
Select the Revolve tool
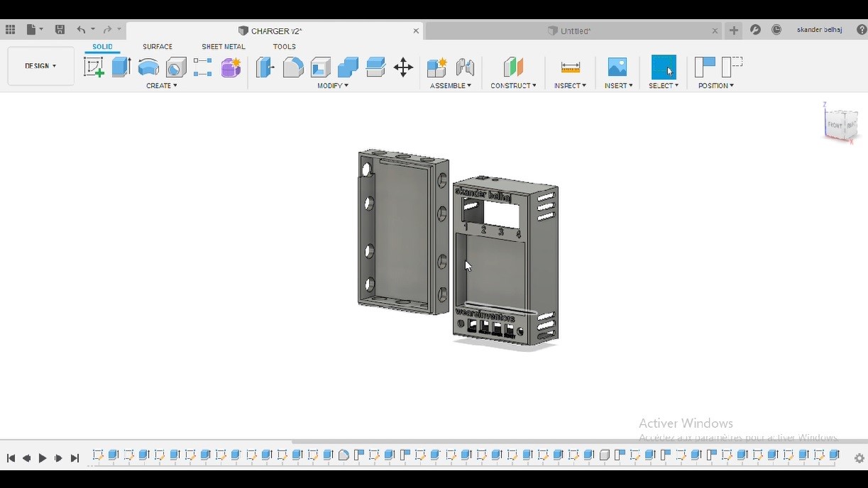(148, 67)
